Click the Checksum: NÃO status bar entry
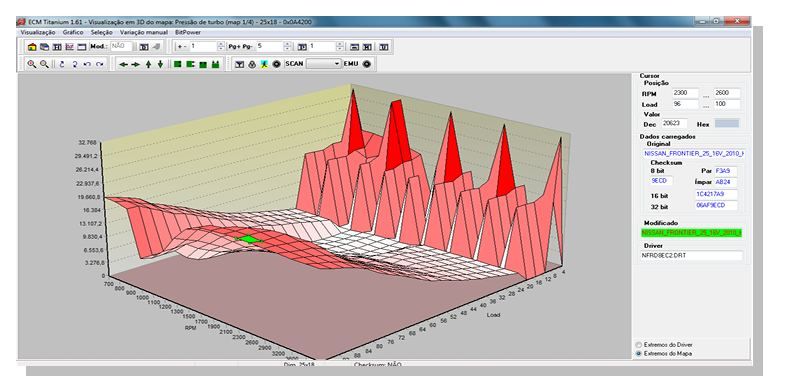The height and width of the screenshot is (388, 787). point(378,364)
